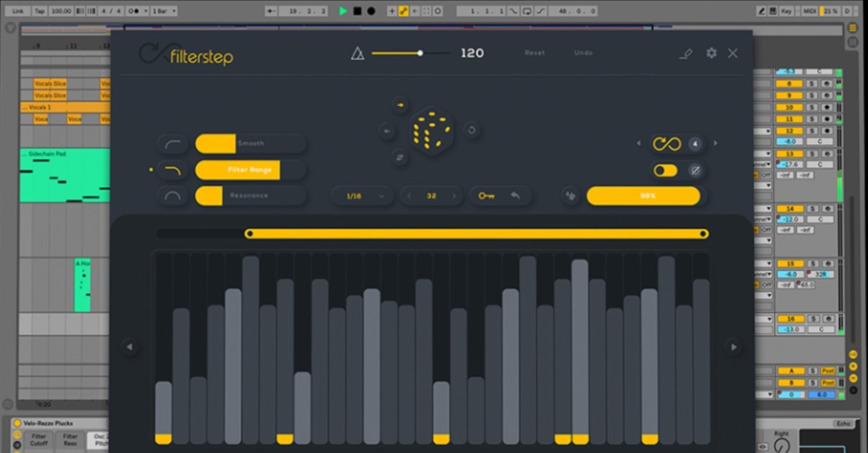
Task: Click the swap arrows icon below the dice
Action: click(x=400, y=157)
